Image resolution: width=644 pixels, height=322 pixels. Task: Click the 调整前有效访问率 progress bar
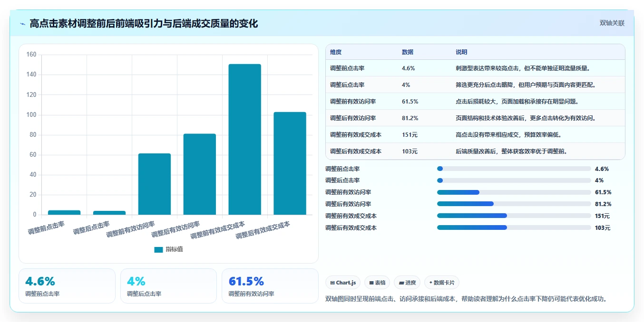click(x=514, y=192)
